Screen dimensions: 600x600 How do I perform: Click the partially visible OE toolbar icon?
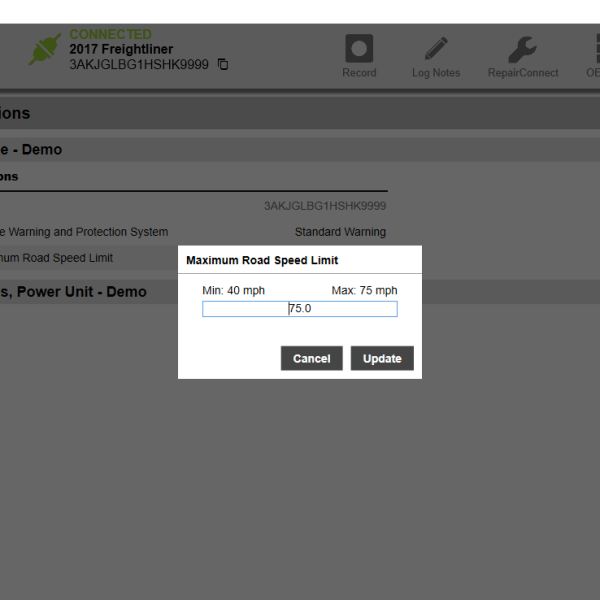click(592, 50)
